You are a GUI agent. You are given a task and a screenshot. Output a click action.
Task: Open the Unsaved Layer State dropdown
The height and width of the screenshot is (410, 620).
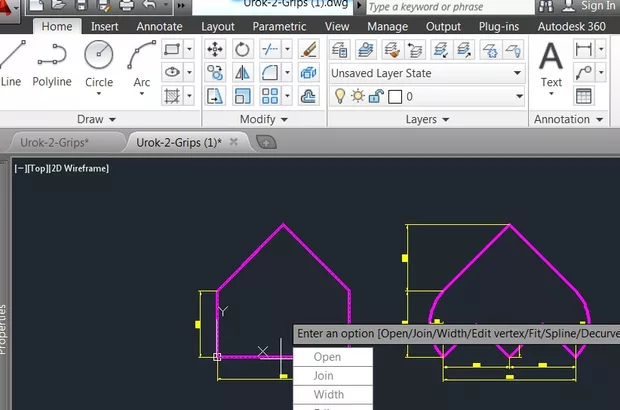(517, 73)
